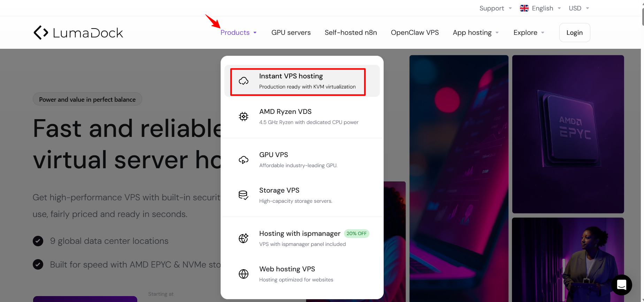The width and height of the screenshot is (644, 302).
Task: Open Self-hosted n8n page
Action: pyautogui.click(x=351, y=32)
